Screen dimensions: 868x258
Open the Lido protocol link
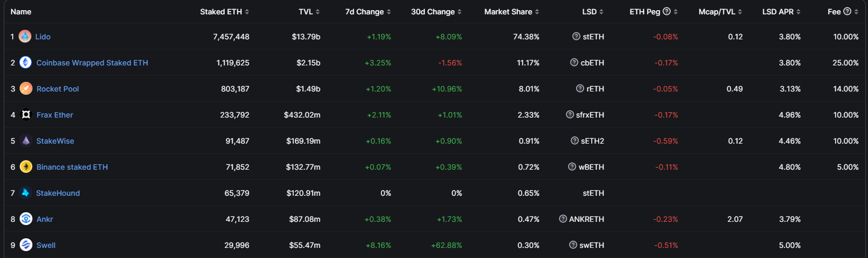pyautogui.click(x=43, y=37)
